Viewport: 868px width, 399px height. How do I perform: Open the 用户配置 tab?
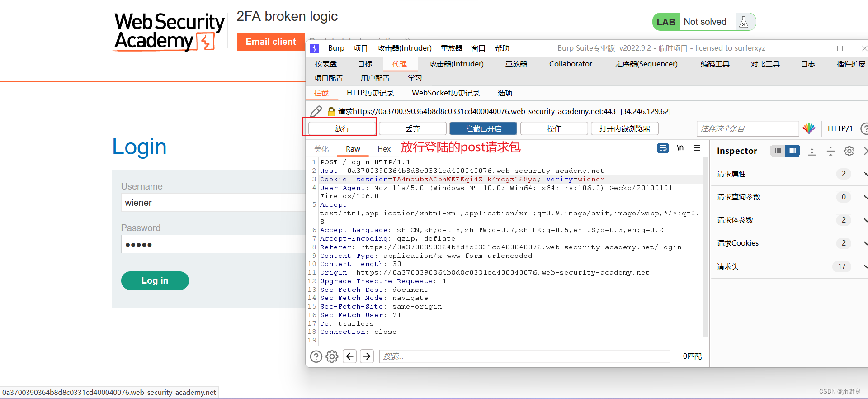pos(375,78)
